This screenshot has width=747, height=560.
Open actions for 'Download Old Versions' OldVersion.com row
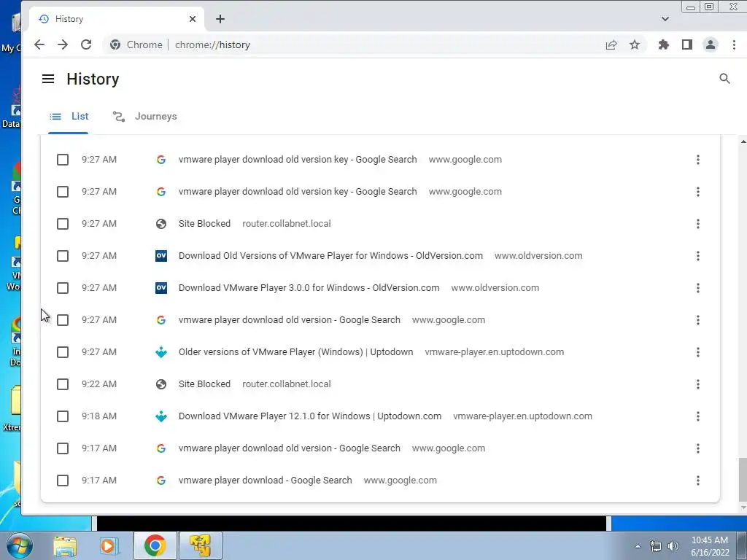[x=698, y=256]
